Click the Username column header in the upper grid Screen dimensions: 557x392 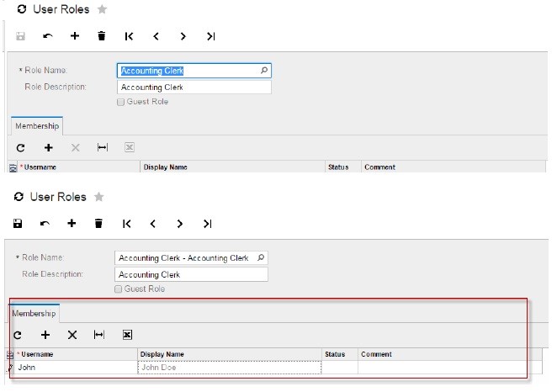pyautogui.click(x=40, y=167)
